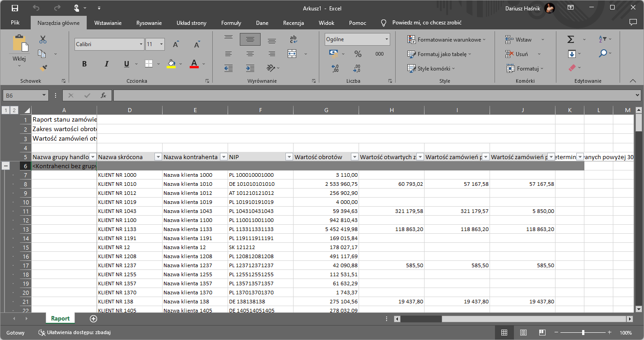Click the Format Painter brush icon
This screenshot has width=644, height=340.
(x=43, y=68)
